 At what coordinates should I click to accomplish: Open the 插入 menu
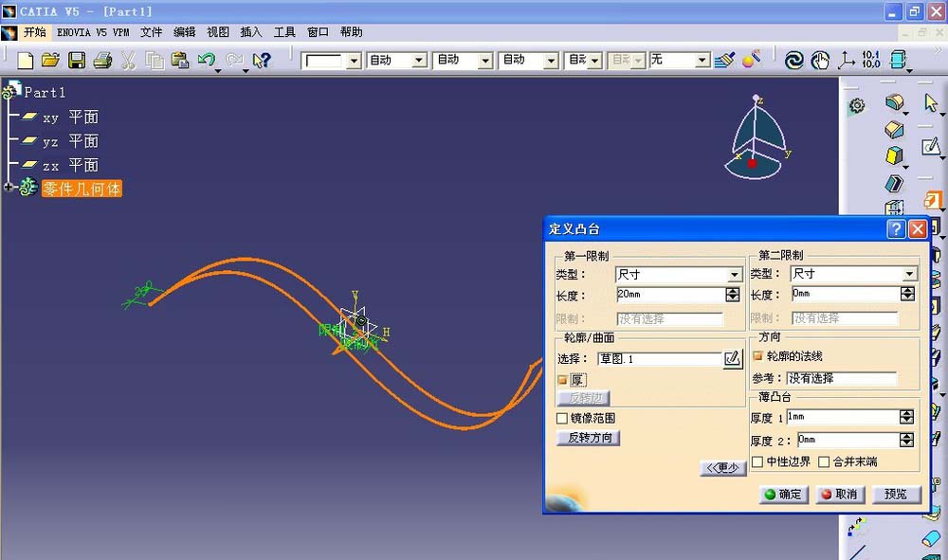tap(251, 32)
